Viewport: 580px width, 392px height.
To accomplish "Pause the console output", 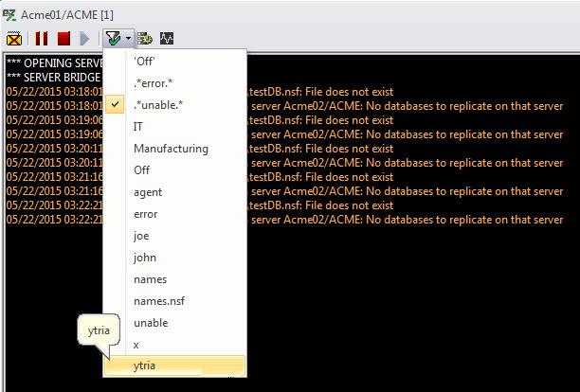I will pos(42,39).
